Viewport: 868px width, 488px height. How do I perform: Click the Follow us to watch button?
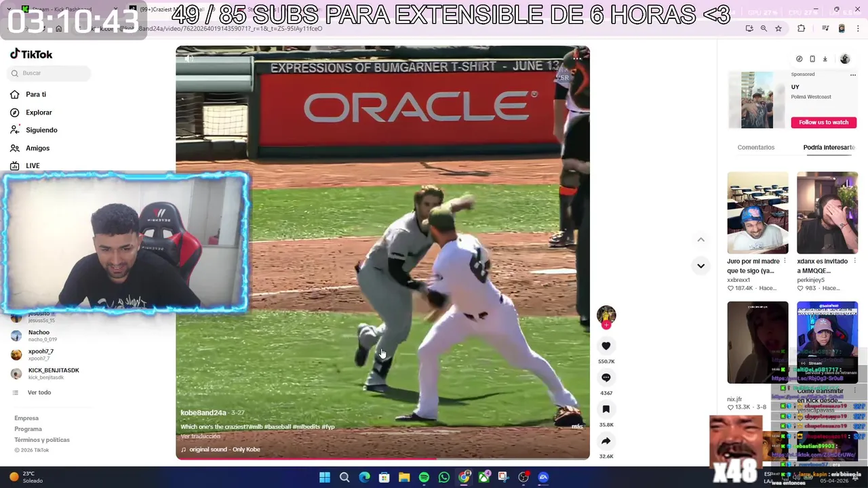pyautogui.click(x=823, y=122)
